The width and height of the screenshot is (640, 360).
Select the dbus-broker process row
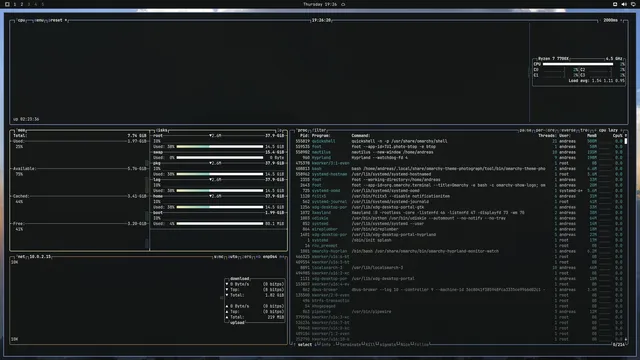tap(459, 290)
